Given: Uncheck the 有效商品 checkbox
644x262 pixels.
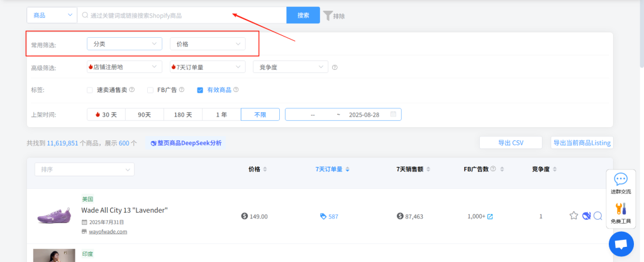Looking at the screenshot, I should pos(200,90).
